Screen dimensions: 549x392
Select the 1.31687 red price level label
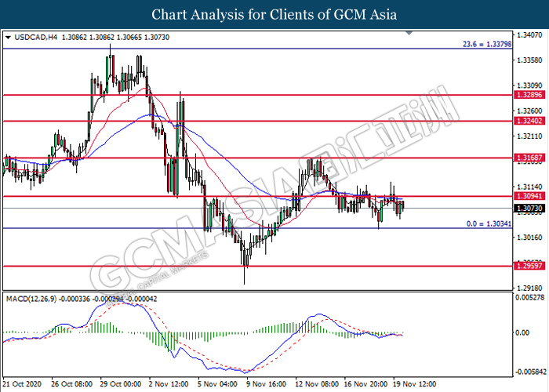(529, 158)
